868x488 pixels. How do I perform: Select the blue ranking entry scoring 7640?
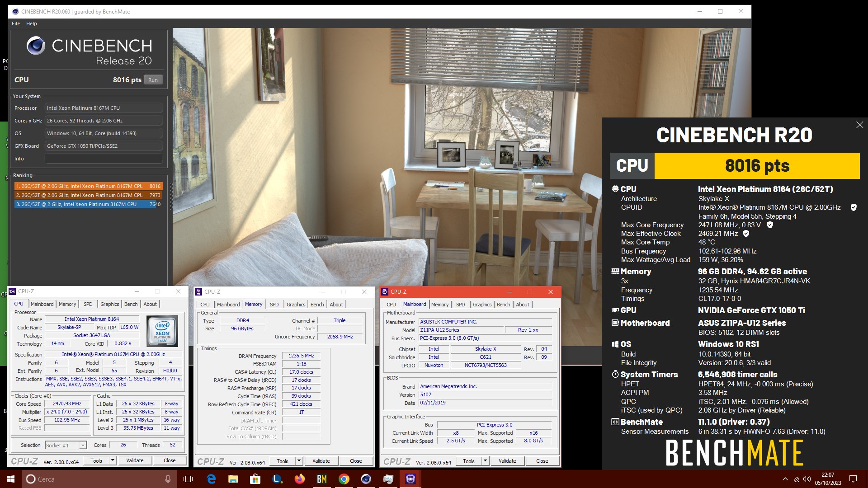click(88, 204)
